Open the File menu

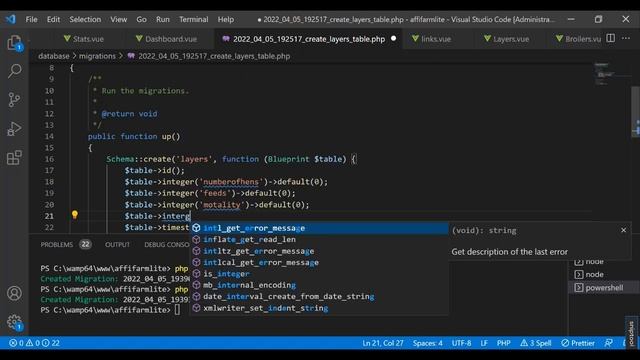click(31, 19)
